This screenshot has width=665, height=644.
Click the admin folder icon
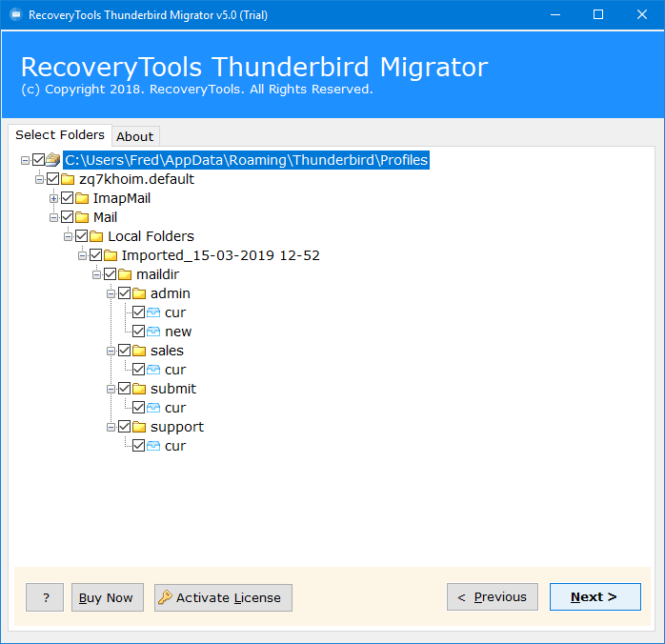139,293
